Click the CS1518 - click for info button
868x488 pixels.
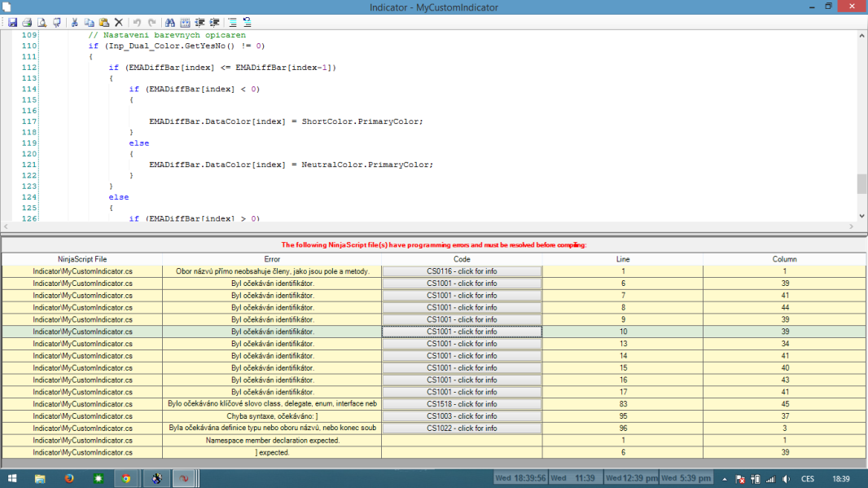pyautogui.click(x=462, y=404)
